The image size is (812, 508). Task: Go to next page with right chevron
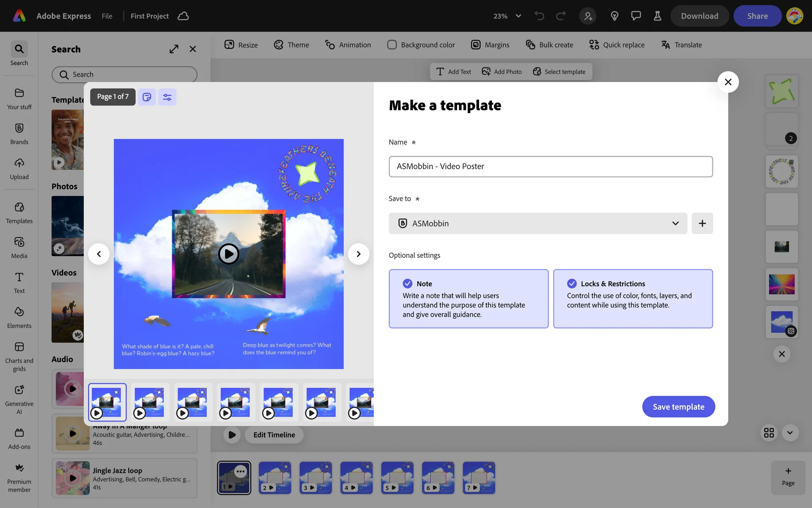[358, 254]
